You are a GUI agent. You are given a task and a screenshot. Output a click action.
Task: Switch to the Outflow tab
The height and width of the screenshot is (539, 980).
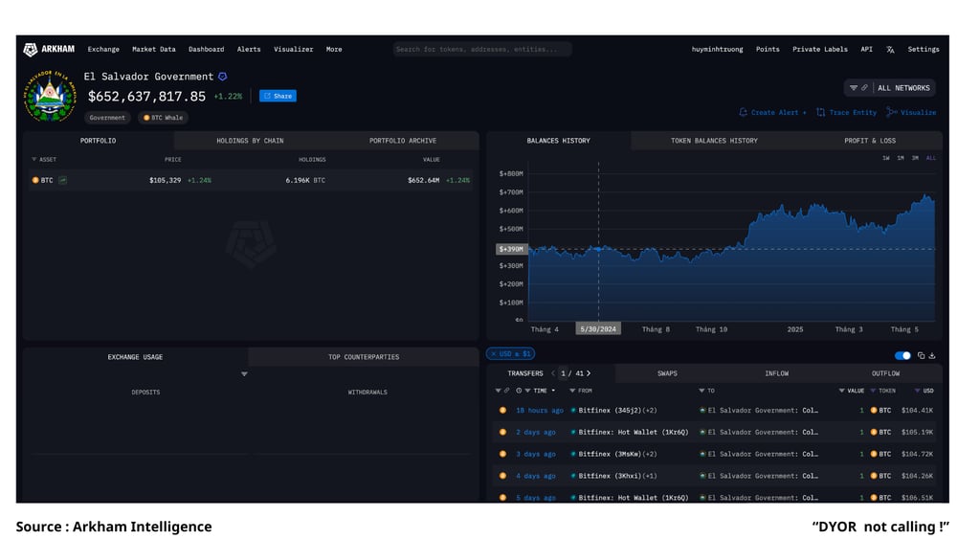tap(885, 373)
